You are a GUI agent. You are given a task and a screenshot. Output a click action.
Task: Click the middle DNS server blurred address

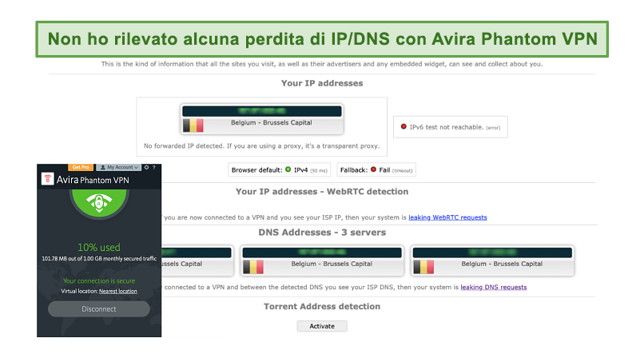[322, 253]
